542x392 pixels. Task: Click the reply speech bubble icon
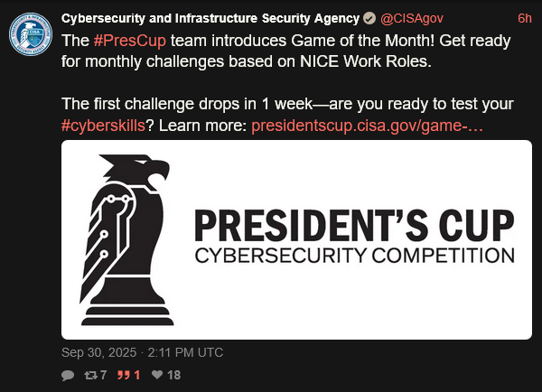tap(68, 375)
